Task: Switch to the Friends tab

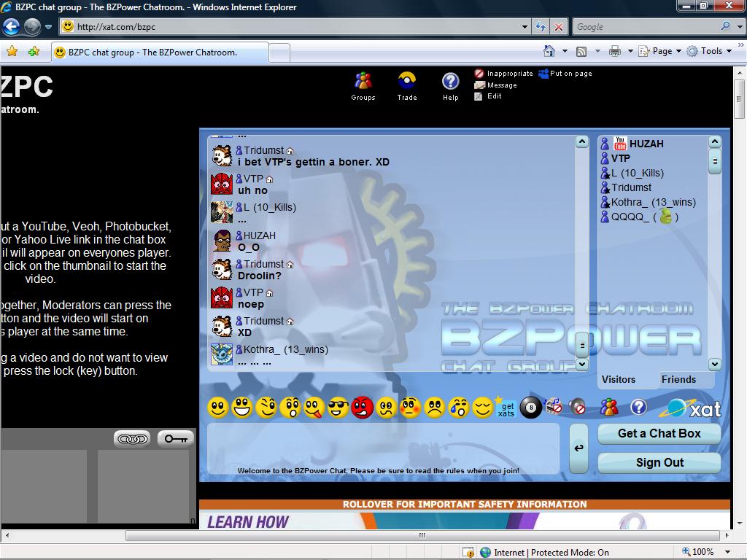Action: (x=679, y=379)
